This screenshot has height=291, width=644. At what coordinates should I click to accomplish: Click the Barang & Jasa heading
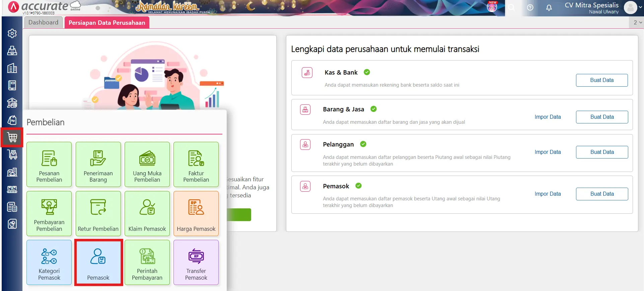pos(343,109)
